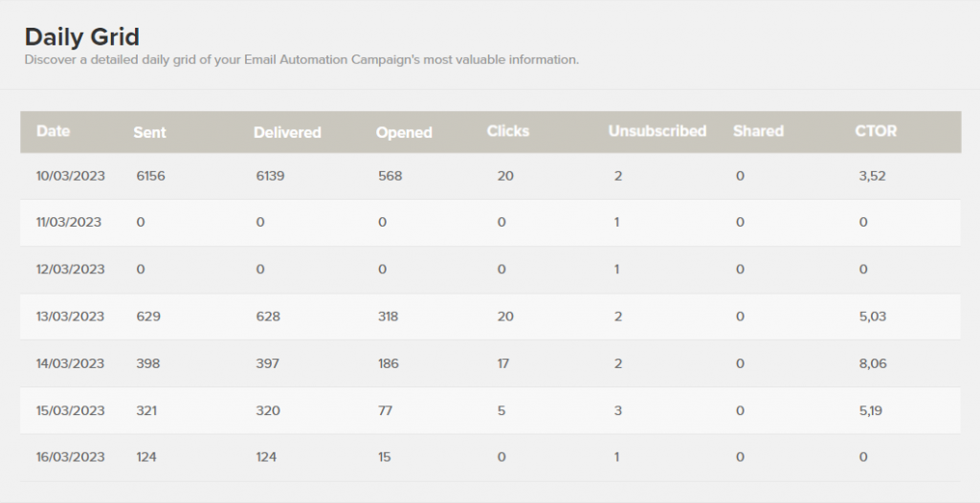Screen dimensions: 980x503
Task: Click the 11/03/2023 date cell
Action: (x=69, y=223)
